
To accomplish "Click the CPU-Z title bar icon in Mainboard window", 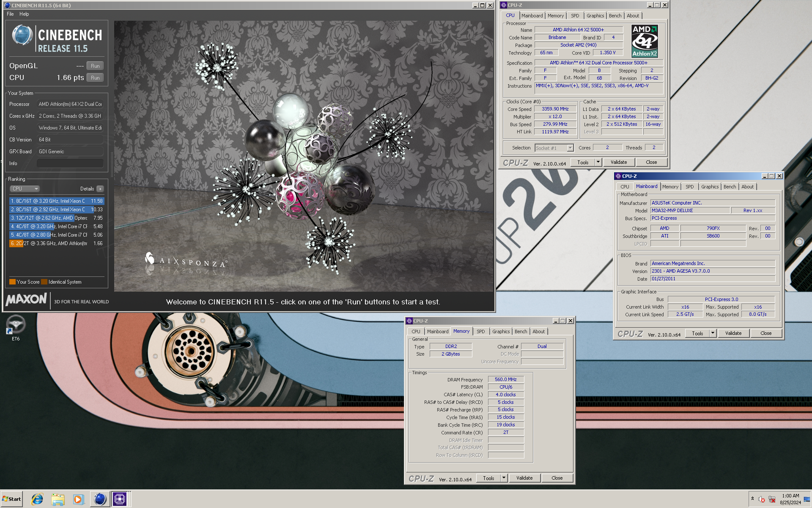I will (x=618, y=176).
